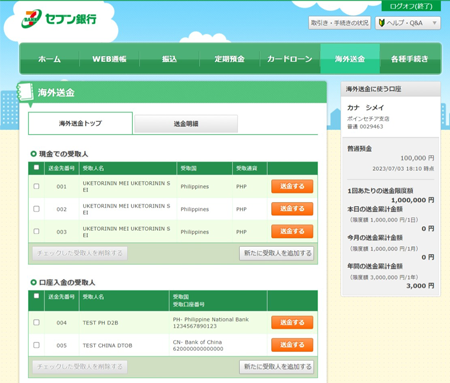Click 'Philippines' in recipient 001 row
The image size is (450, 383).
pyautogui.click(x=195, y=186)
